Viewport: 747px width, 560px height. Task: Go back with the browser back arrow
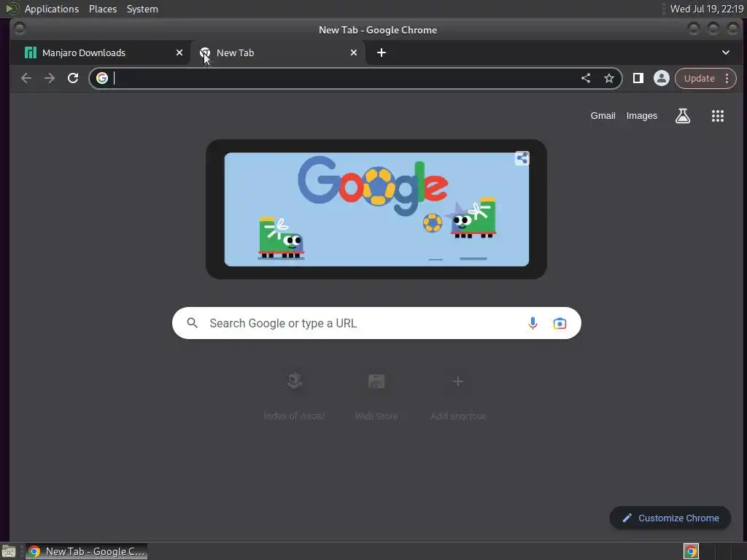(26, 78)
